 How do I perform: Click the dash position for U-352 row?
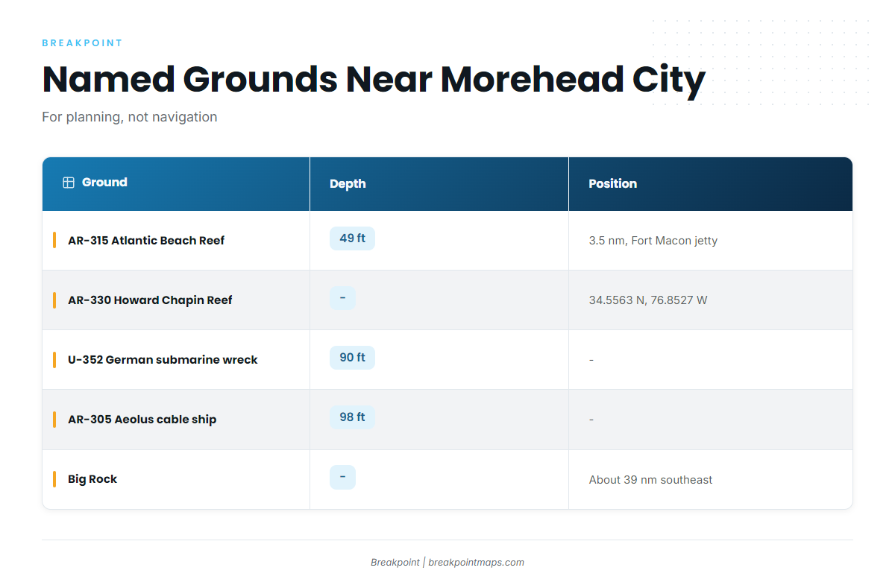tap(591, 360)
